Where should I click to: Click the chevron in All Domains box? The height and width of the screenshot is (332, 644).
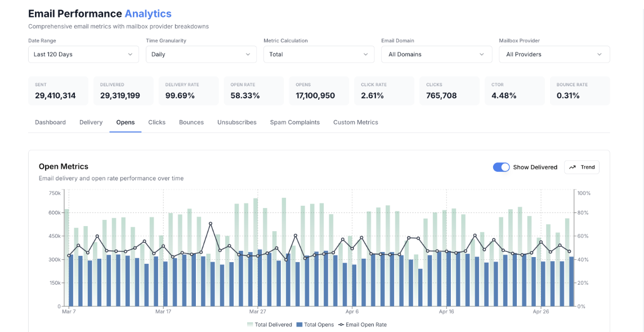482,54
